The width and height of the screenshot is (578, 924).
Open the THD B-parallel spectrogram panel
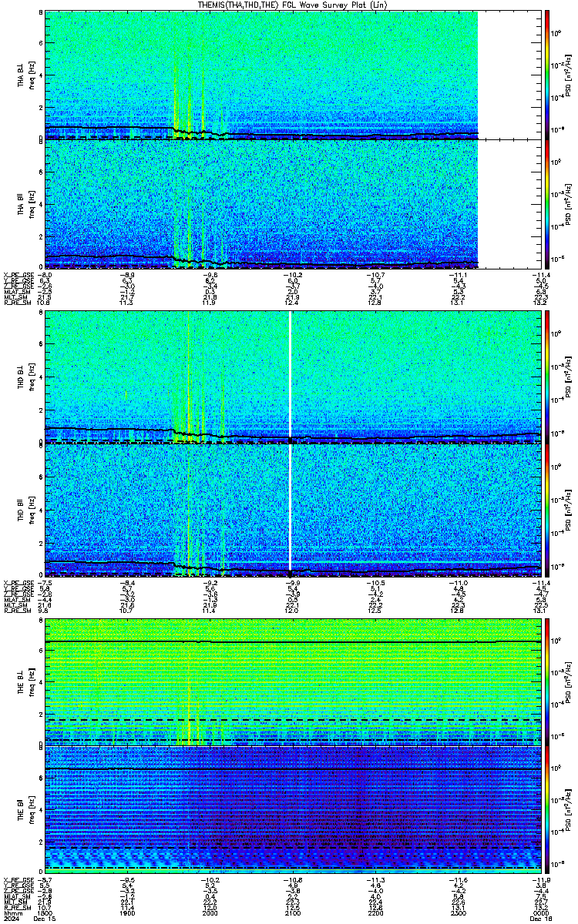pos(292,511)
